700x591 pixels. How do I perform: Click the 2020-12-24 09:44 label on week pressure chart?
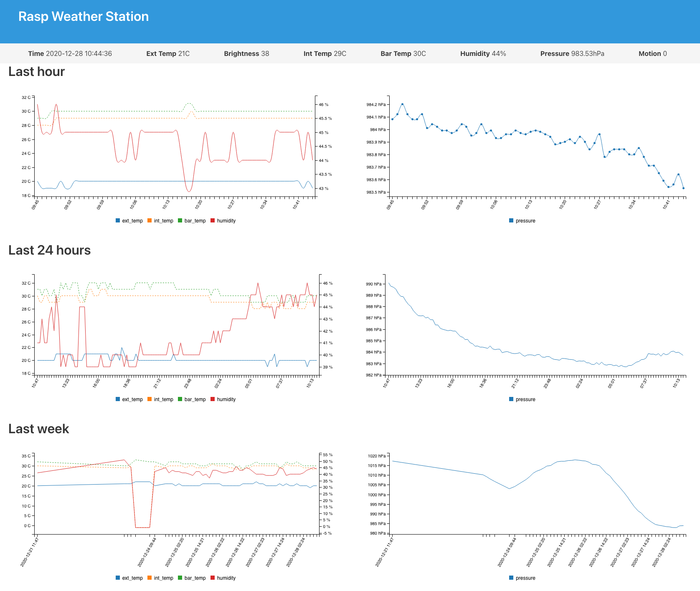pos(507,551)
